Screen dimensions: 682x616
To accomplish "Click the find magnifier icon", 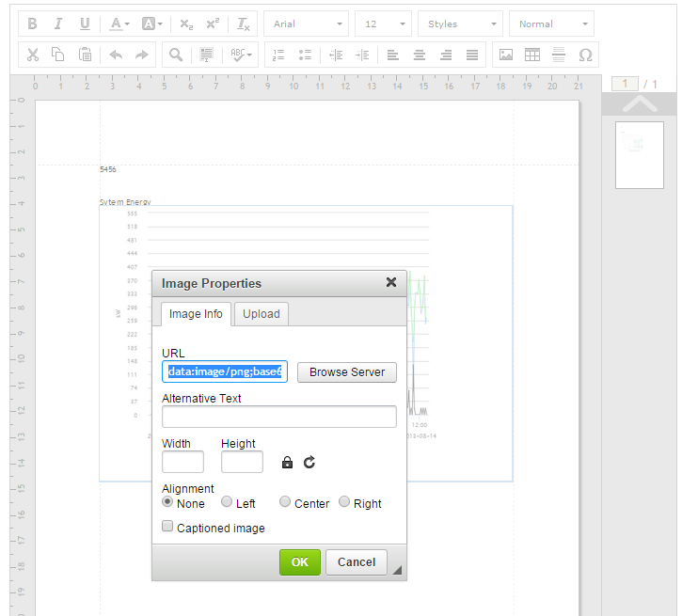I will pyautogui.click(x=176, y=55).
